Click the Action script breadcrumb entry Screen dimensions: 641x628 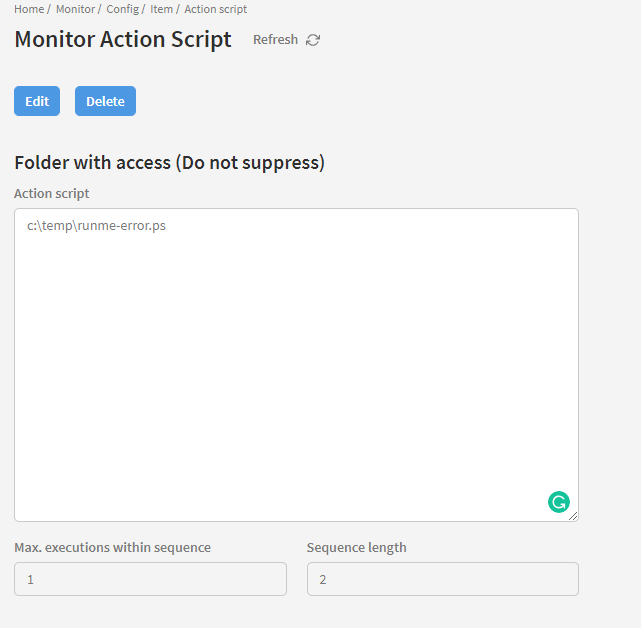[x=215, y=9]
